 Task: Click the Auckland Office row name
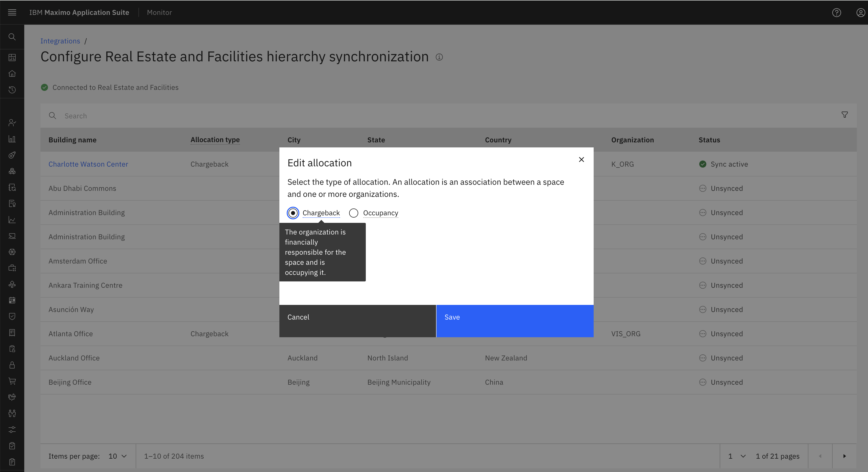[74, 358]
